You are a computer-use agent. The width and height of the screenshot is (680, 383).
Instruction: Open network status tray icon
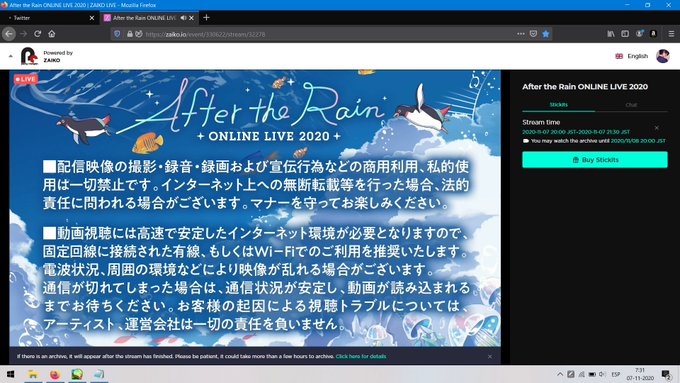click(581, 374)
